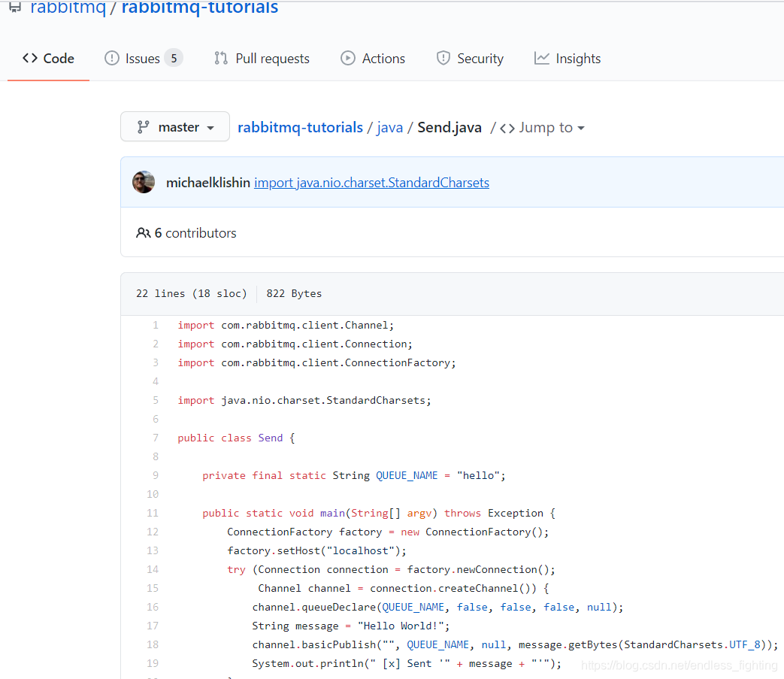The image size is (784, 679).
Task: Click the '822 Bytes' file size
Action: coord(294,293)
